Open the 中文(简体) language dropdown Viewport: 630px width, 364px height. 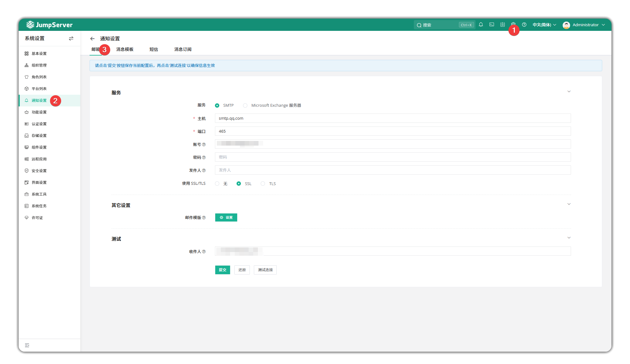coord(544,25)
